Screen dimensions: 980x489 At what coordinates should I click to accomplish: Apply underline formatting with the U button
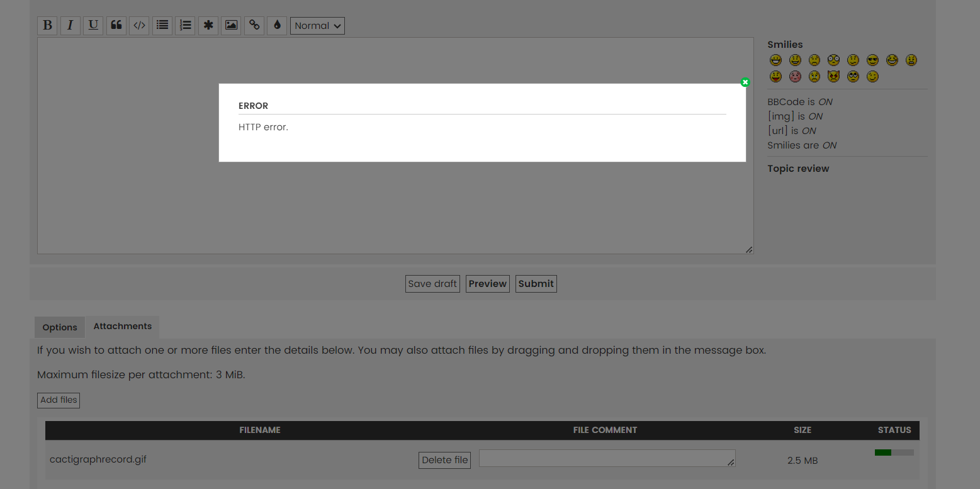93,26
